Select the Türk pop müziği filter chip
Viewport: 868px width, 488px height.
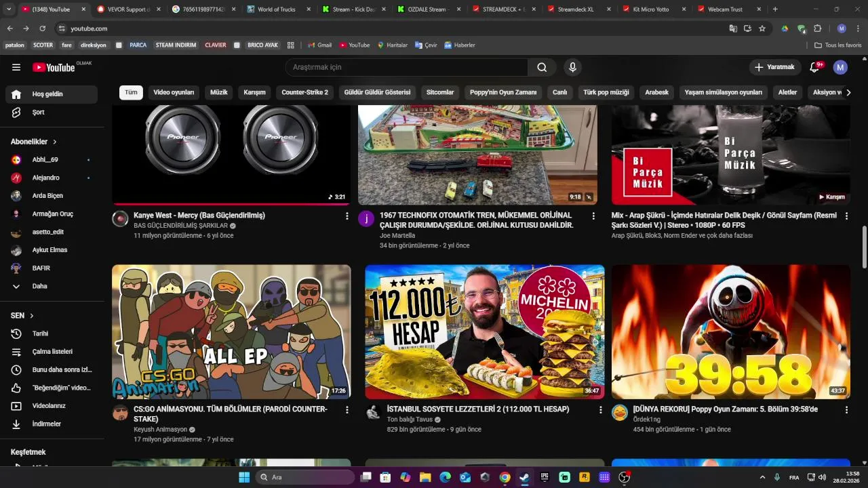(606, 92)
